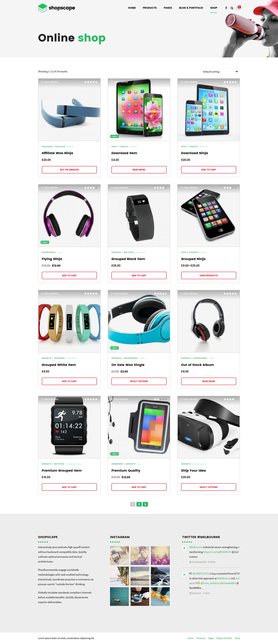Image resolution: width=278 pixels, height=644 pixels.
Task: Click the SALE! badge on Flying Ninja
Action: pos(45,242)
